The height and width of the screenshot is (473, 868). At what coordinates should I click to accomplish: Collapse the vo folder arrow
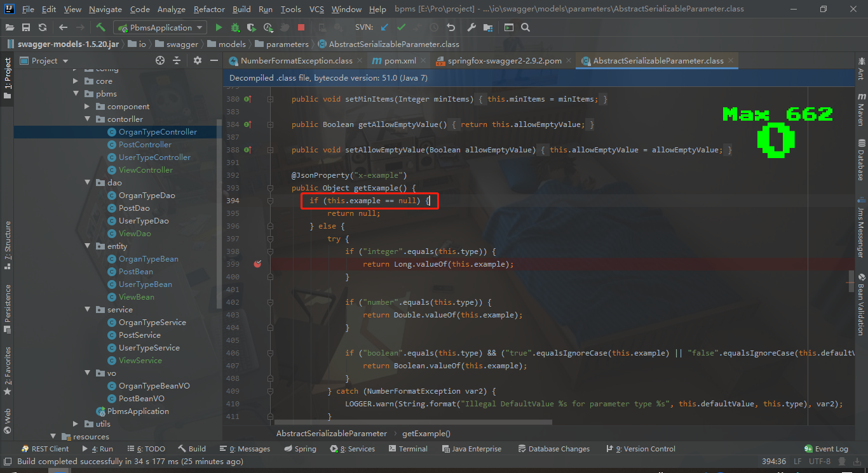click(87, 373)
